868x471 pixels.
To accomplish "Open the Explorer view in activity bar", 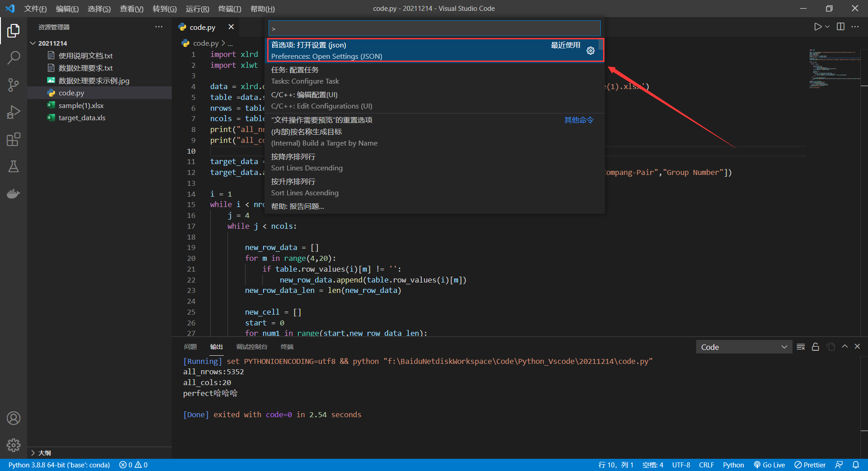I will (14, 31).
